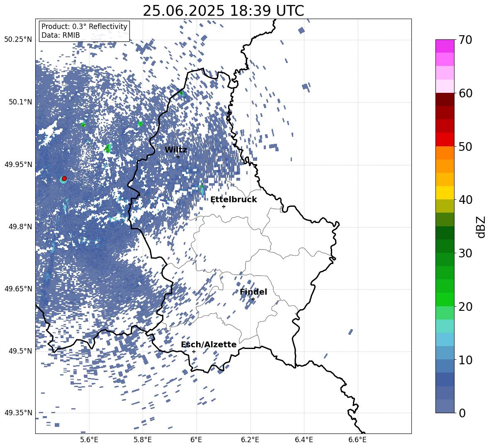Click the Ettelbruck cross marker

(x=224, y=206)
